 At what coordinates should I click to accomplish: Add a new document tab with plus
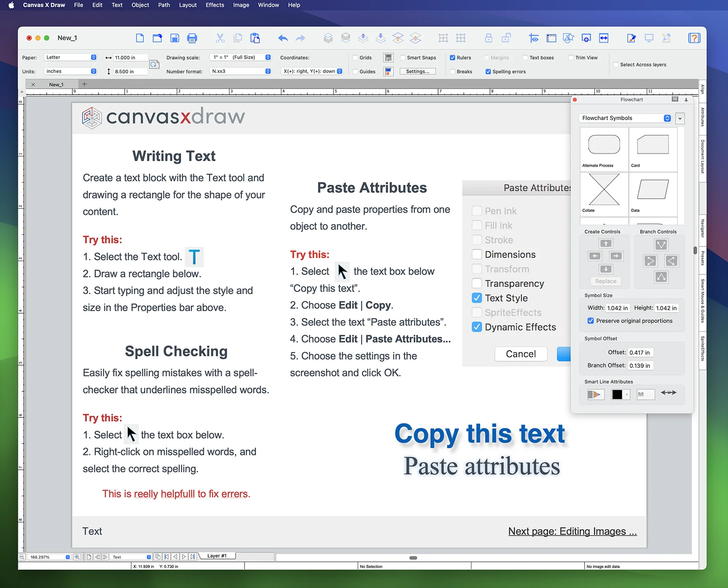(x=84, y=84)
